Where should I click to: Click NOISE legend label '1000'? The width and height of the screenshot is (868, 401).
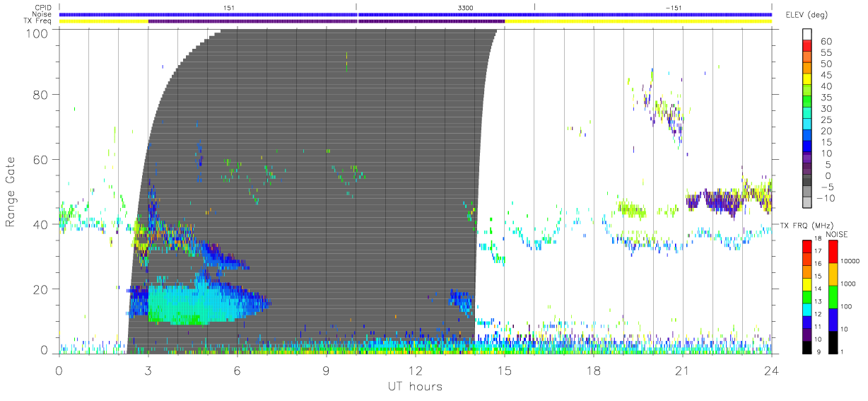[848, 284]
